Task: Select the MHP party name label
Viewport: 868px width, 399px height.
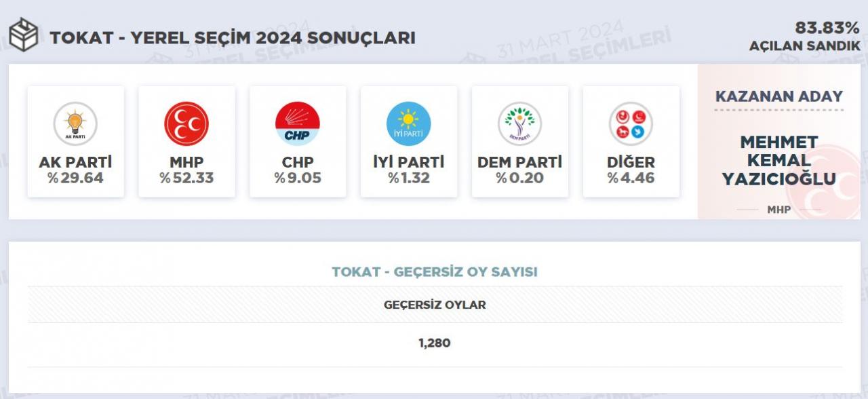Action: pos(186,163)
